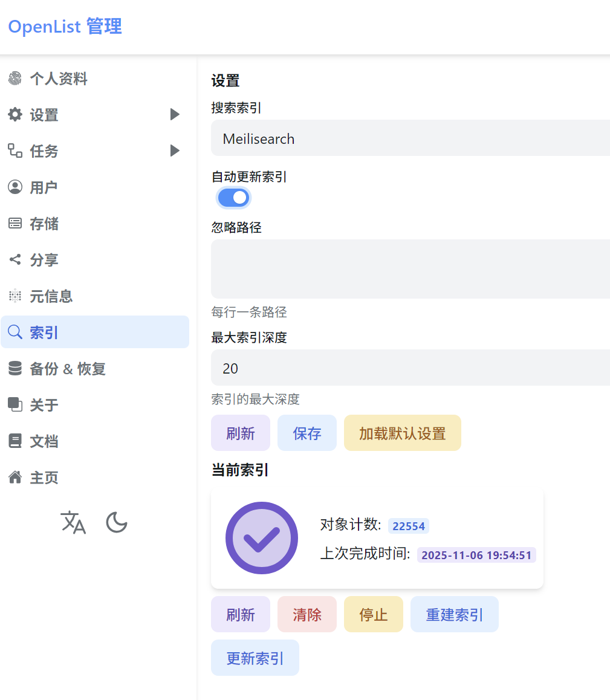The height and width of the screenshot is (700, 610).
Task: Open the language translation switcher icon
Action: [73, 522]
